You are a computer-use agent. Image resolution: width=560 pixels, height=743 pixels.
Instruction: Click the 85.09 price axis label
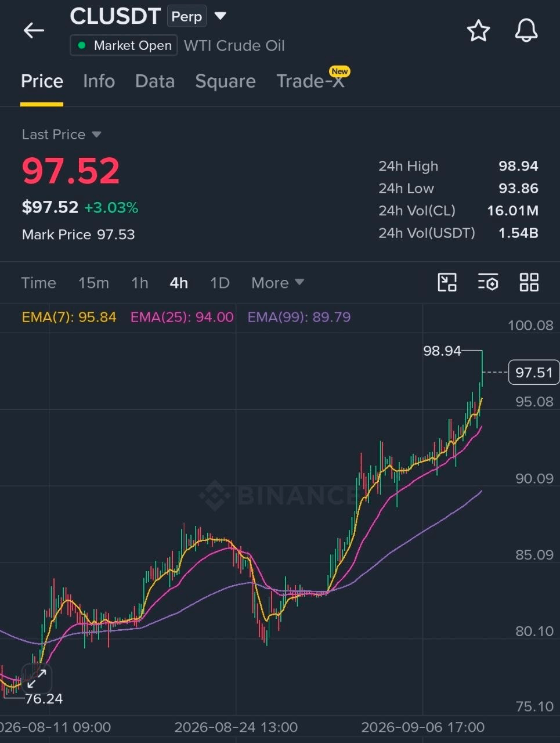pyautogui.click(x=534, y=554)
